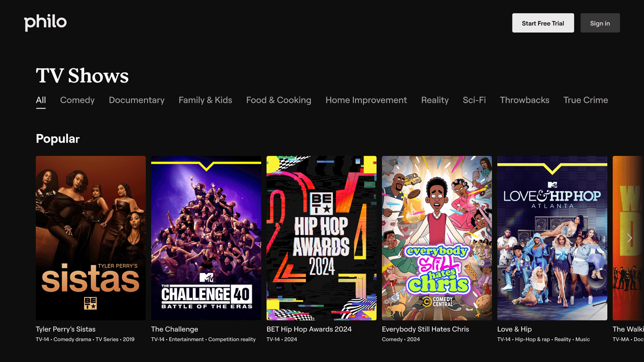
Task: Select the Family & Kids tab
Action: click(205, 100)
